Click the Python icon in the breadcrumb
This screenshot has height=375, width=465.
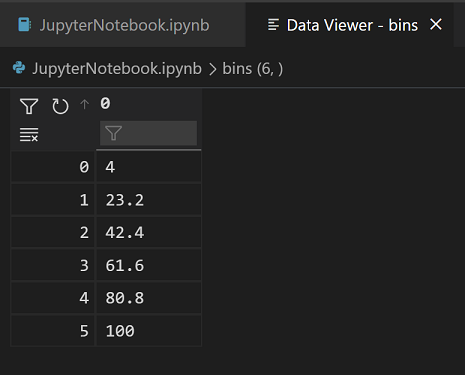click(x=19, y=68)
